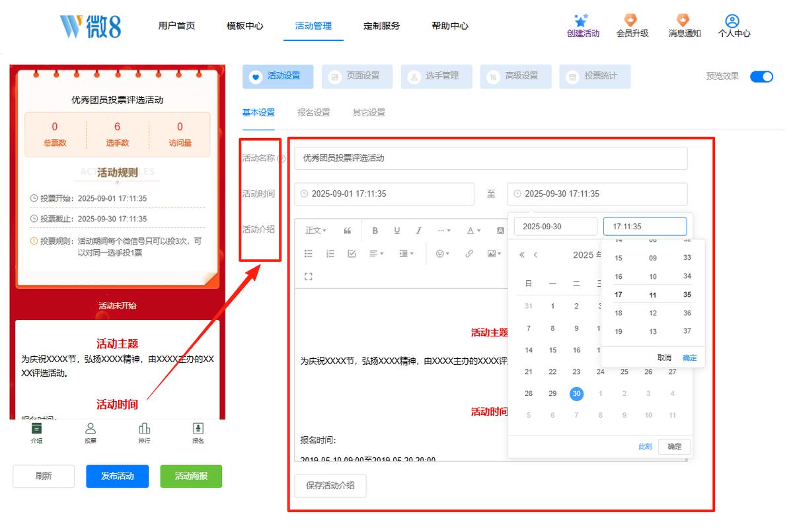Open the font color dropdown
Image resolution: width=793 pixels, height=532 pixels.
(474, 231)
